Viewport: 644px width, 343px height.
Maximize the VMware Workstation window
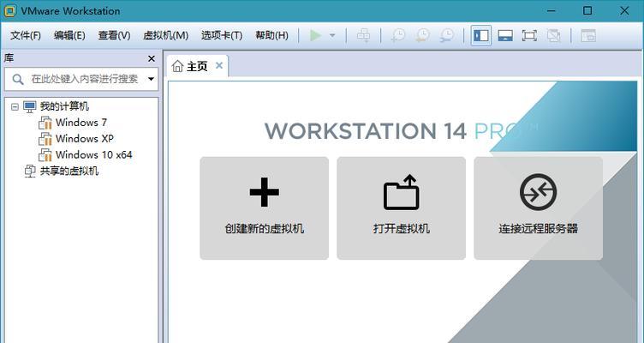[587, 10]
